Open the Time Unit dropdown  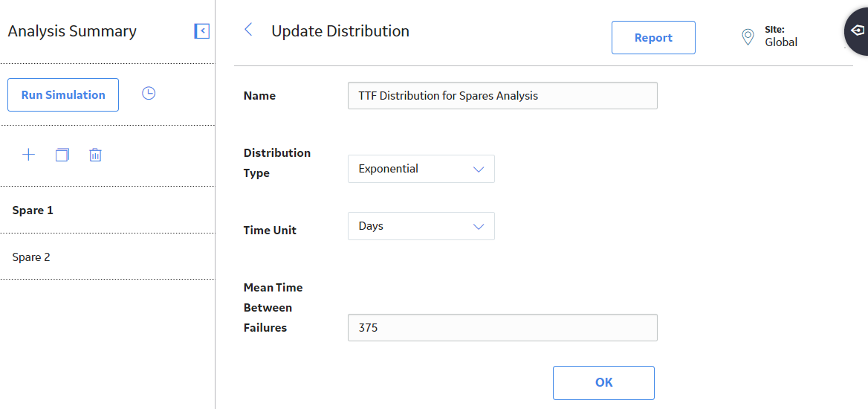tap(421, 226)
